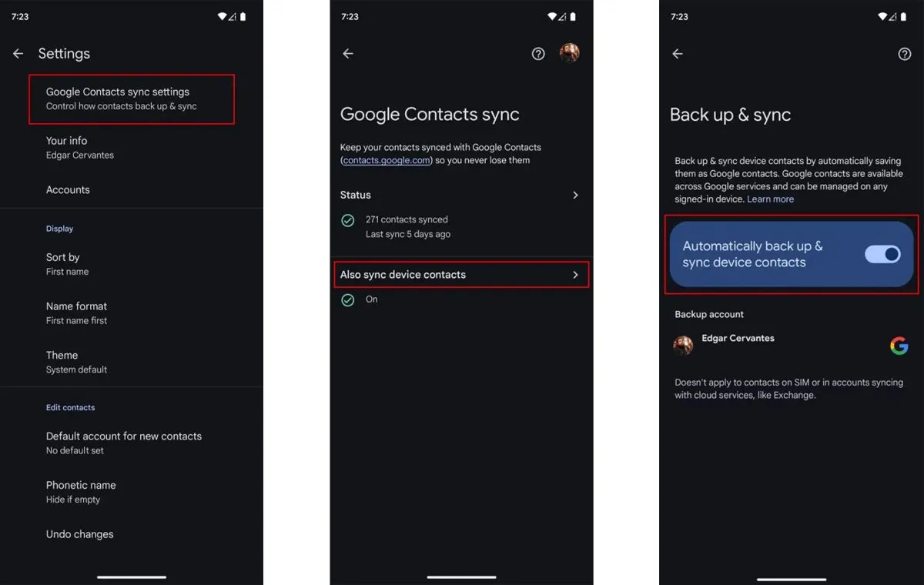Open help icon on Back up & sync screen

click(905, 54)
